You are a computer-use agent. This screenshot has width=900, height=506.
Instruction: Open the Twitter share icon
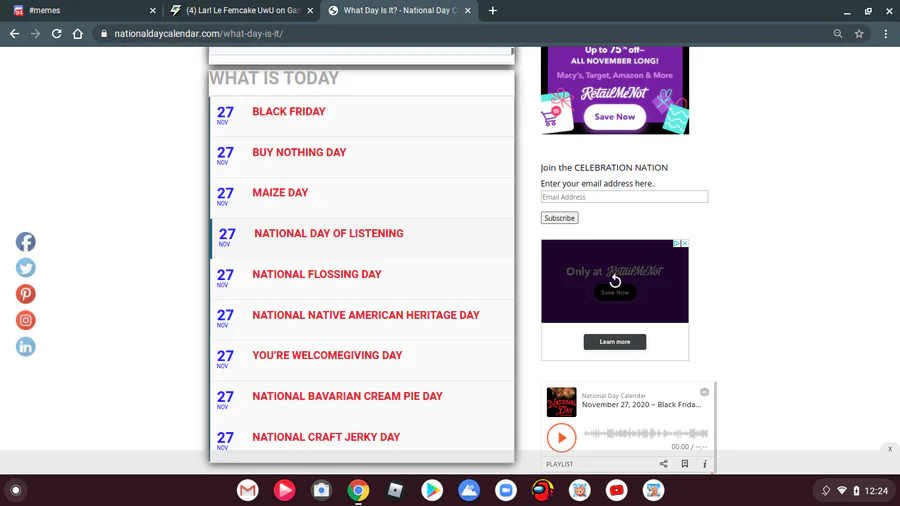[x=25, y=268]
